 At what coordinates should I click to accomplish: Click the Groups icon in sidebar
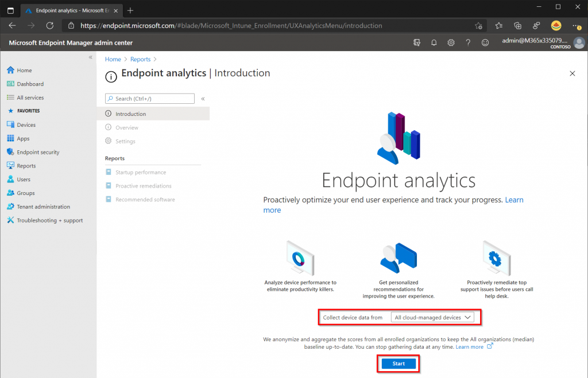click(x=10, y=193)
